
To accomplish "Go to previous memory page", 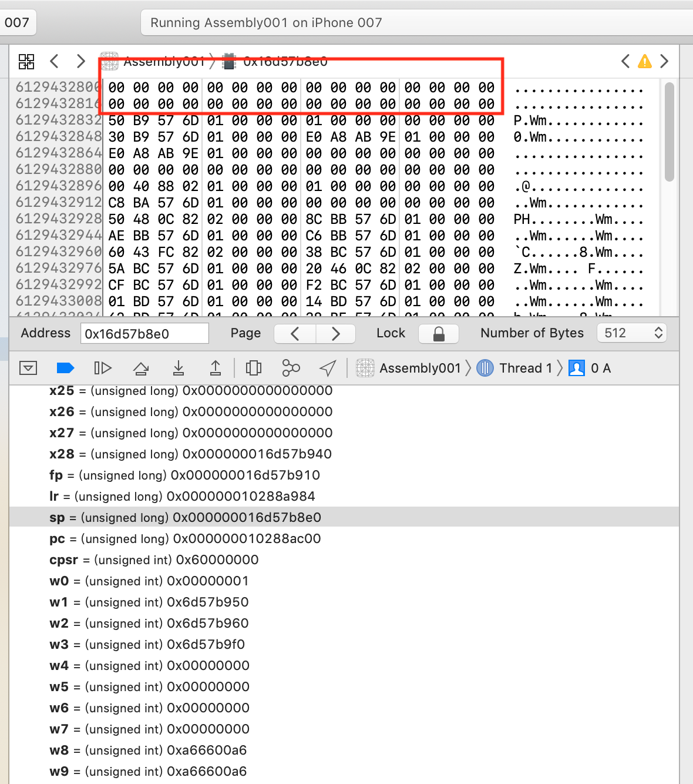I will pos(295,334).
